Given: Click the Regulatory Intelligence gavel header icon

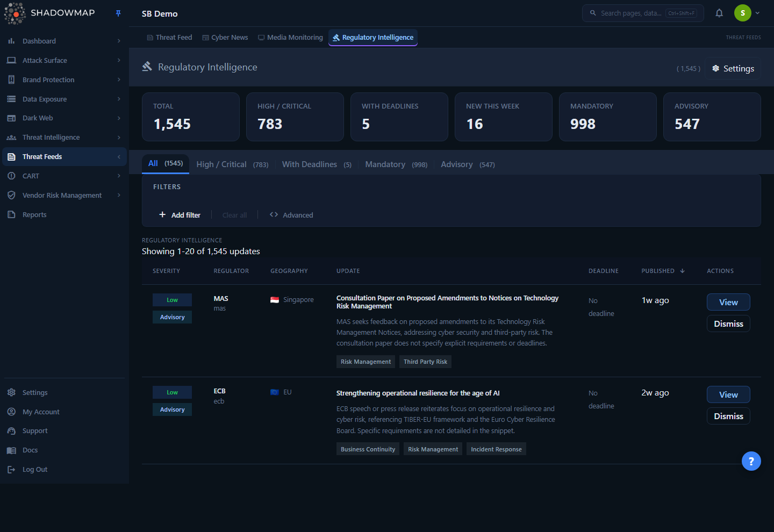Looking at the screenshot, I should point(147,67).
